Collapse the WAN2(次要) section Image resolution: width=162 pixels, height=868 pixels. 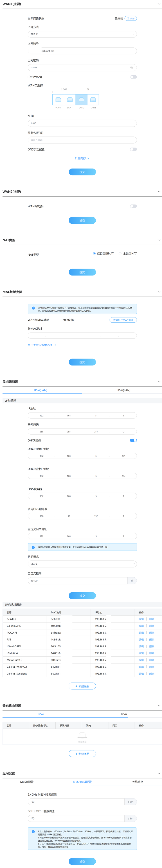click(159, 192)
